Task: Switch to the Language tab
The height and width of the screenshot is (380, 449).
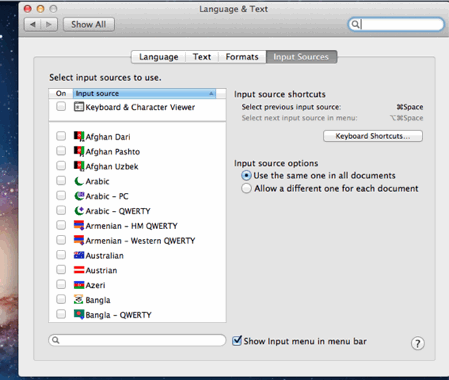Action: pyautogui.click(x=159, y=57)
